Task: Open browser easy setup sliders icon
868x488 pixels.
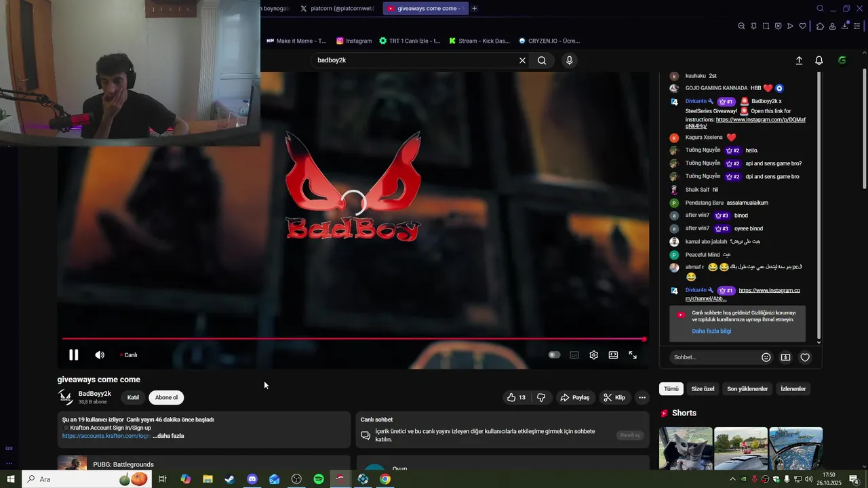Action: tap(857, 26)
